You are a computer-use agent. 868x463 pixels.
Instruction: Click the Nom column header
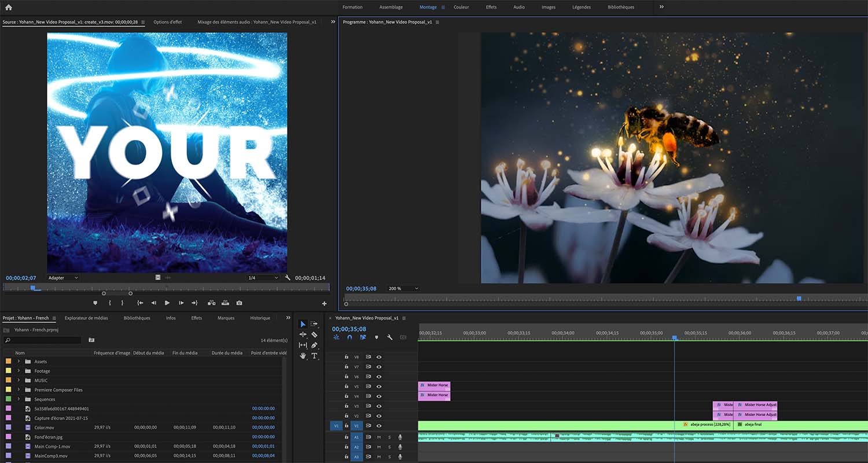click(x=20, y=352)
